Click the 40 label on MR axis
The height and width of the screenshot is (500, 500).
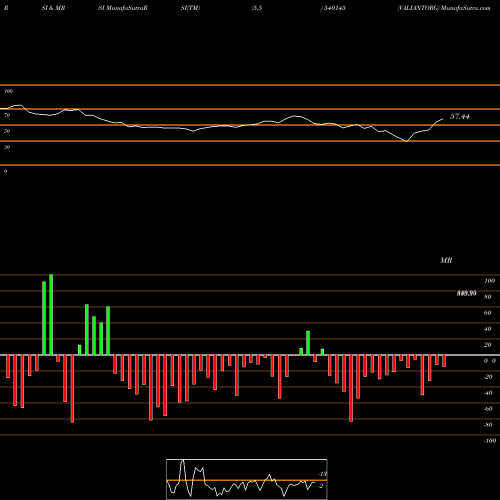coord(488,329)
